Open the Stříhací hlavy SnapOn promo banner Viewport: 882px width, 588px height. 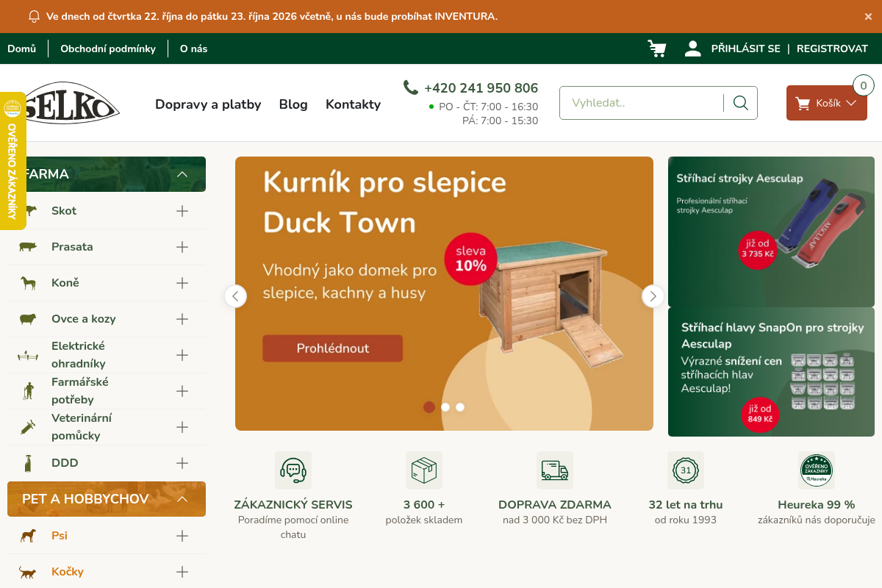point(771,372)
